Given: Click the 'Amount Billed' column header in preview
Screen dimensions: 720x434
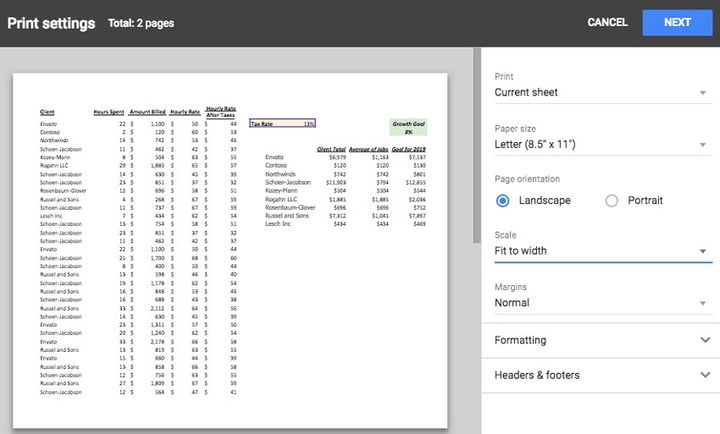Looking at the screenshot, I should (x=147, y=112).
